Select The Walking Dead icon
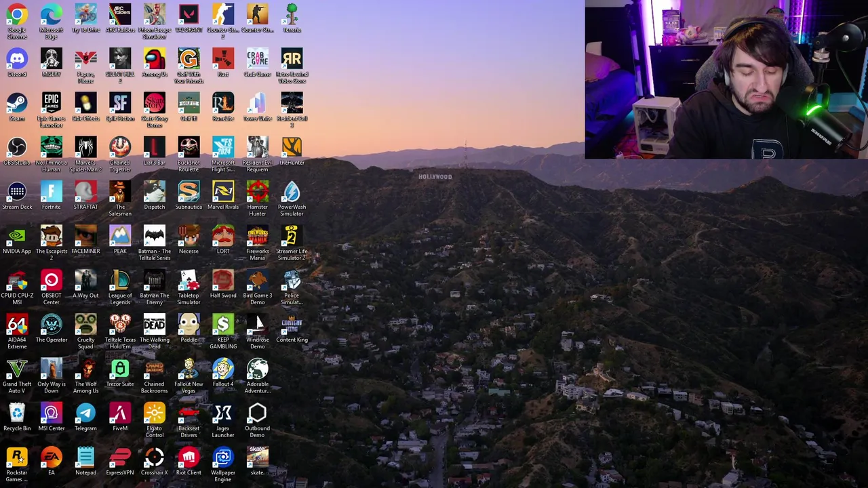 coord(154,325)
